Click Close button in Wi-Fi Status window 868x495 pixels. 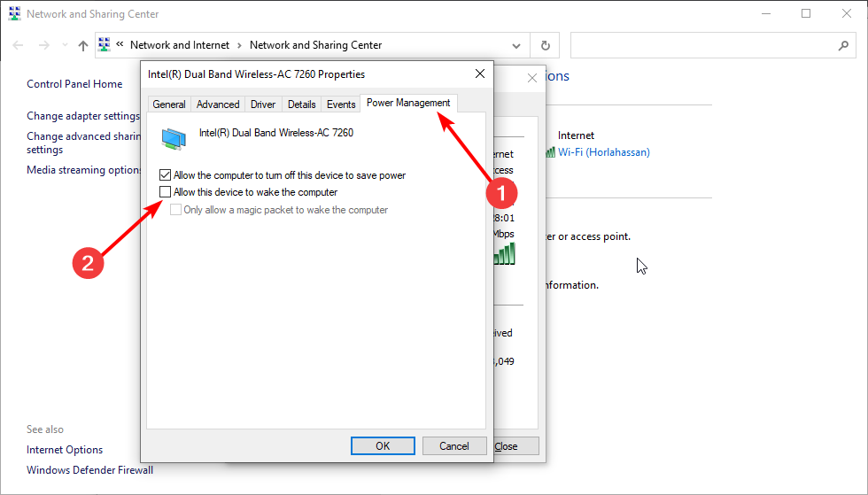coord(515,445)
